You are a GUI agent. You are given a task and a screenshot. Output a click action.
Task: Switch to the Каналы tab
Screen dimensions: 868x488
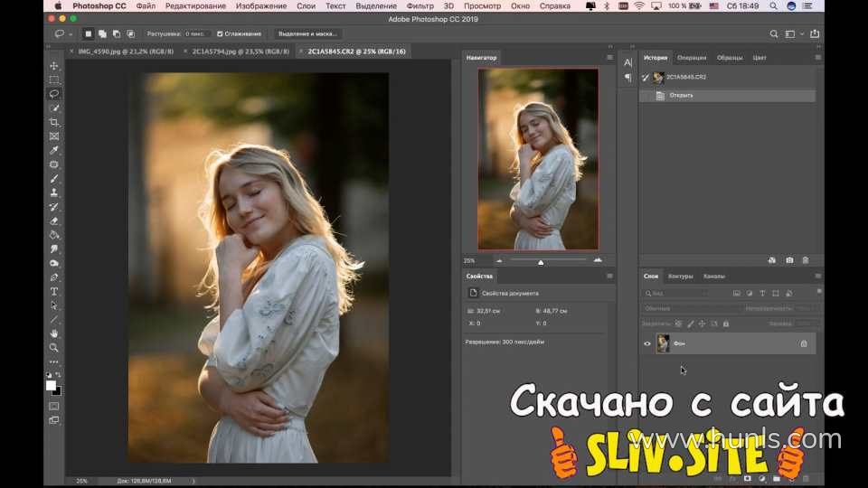pos(713,276)
